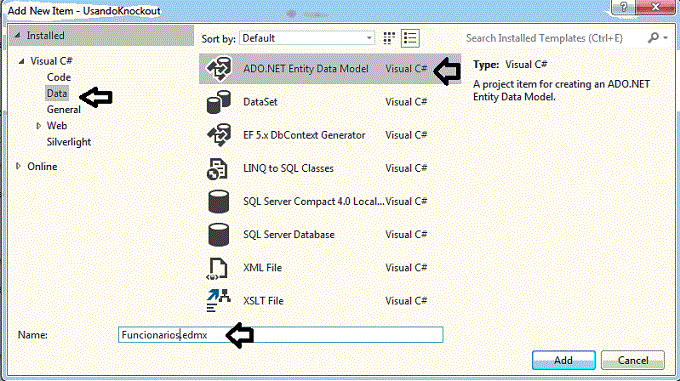Click the EF 5.x DbContext Generator icon
The width and height of the screenshot is (680, 381).
[219, 135]
